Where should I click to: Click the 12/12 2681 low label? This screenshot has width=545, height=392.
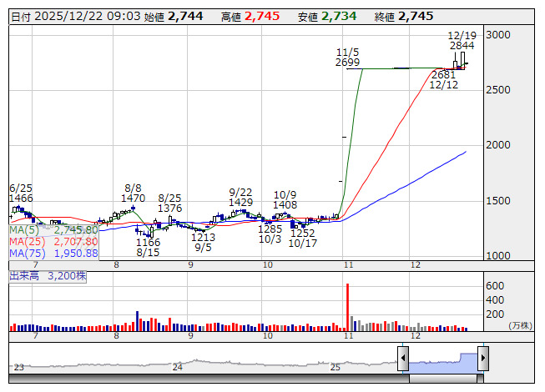coord(444,80)
